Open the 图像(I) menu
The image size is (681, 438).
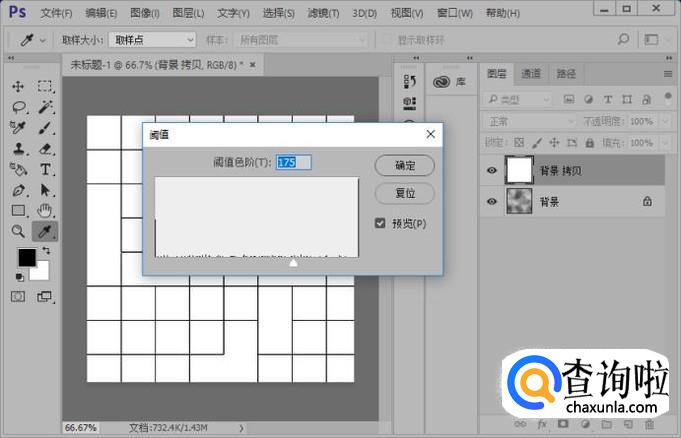[x=145, y=13]
